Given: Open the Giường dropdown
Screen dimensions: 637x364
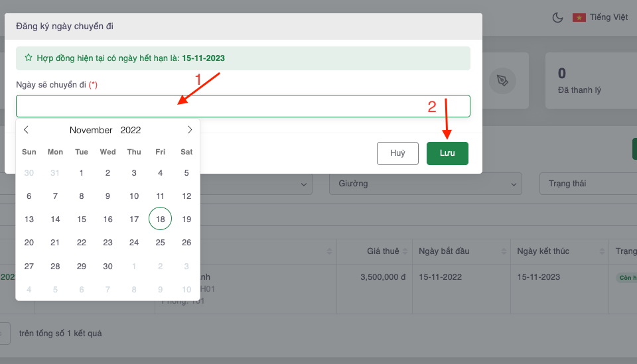Looking at the screenshot, I should 425,184.
